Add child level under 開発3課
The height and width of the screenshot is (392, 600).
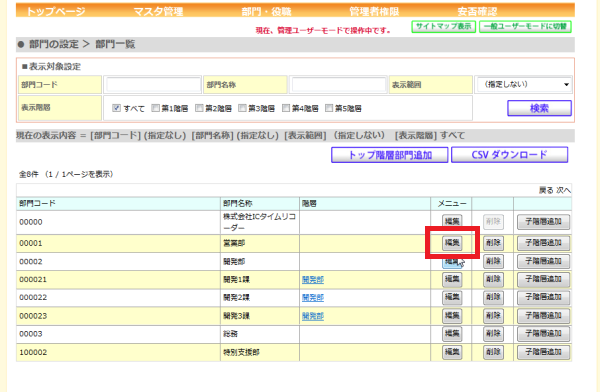tap(543, 316)
